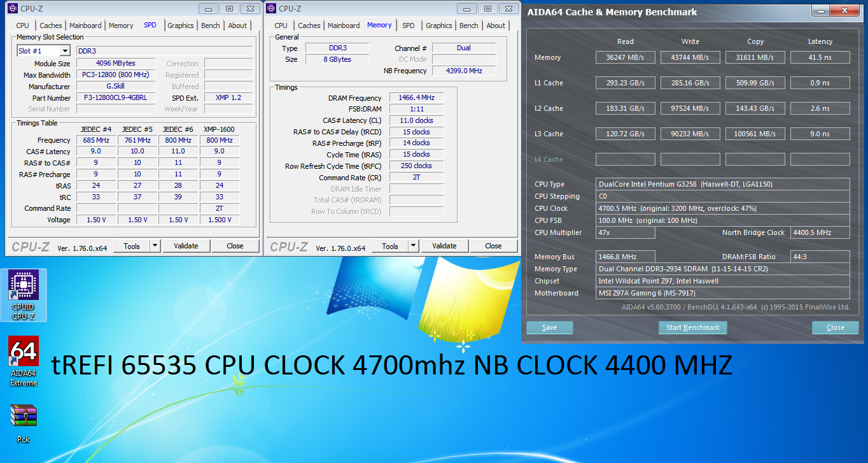
Task: Open the Pck WinRAR archive icon
Action: tap(24, 424)
